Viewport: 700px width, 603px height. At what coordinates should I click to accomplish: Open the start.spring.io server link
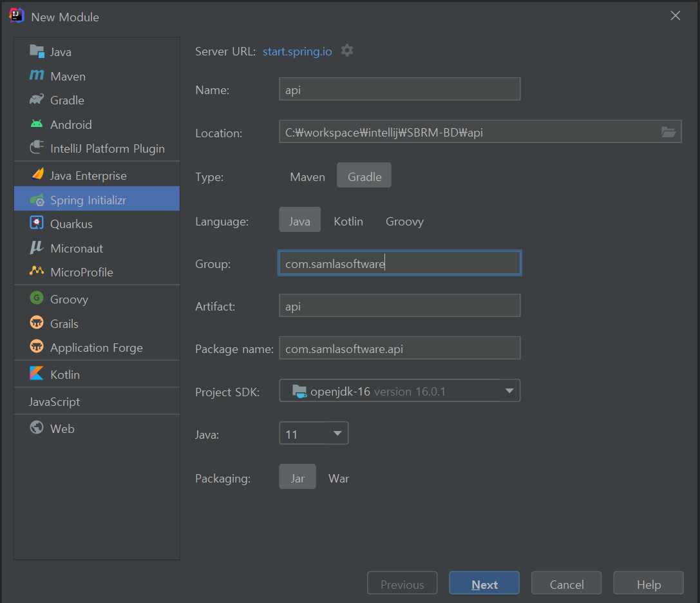[298, 52]
